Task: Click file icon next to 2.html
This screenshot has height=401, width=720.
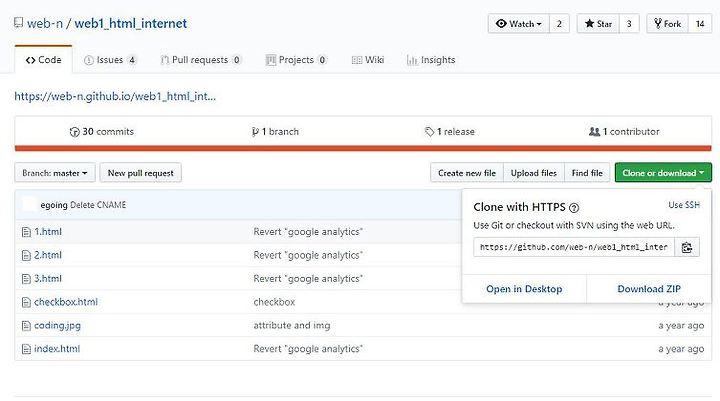Action: click(26, 255)
